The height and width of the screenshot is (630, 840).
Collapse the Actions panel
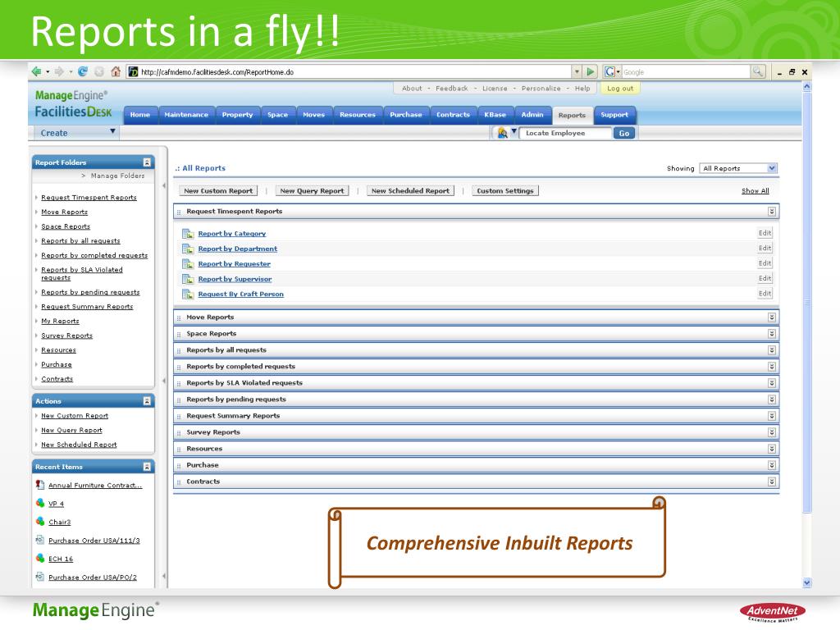147,400
